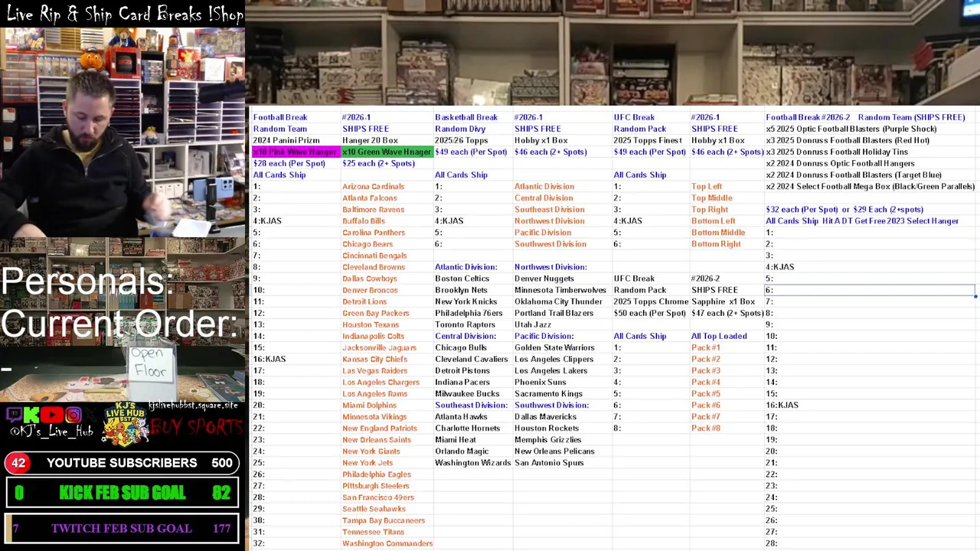Click the Kick Feb Sub Goal bar
980x551 pixels.
[122, 494]
